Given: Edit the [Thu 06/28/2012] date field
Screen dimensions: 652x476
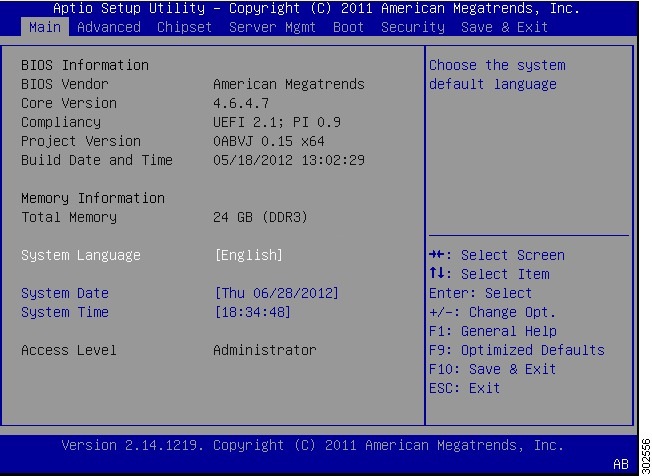Looking at the screenshot, I should (x=277, y=293).
